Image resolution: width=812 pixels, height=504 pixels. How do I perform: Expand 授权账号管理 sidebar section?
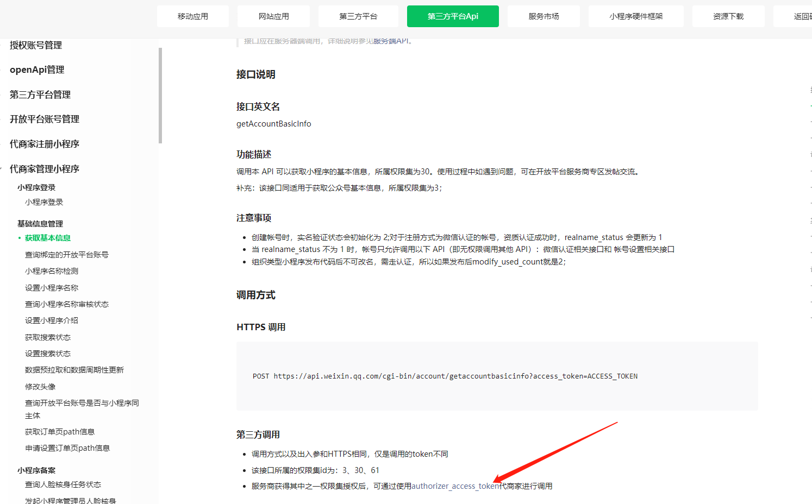[36, 45]
